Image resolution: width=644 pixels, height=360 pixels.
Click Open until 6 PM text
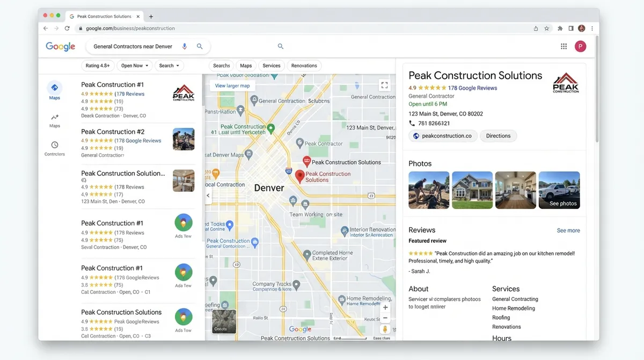point(428,104)
